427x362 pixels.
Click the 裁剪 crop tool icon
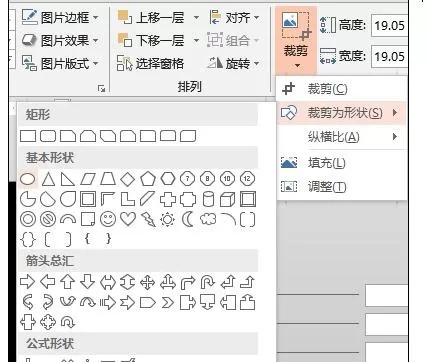(x=296, y=25)
